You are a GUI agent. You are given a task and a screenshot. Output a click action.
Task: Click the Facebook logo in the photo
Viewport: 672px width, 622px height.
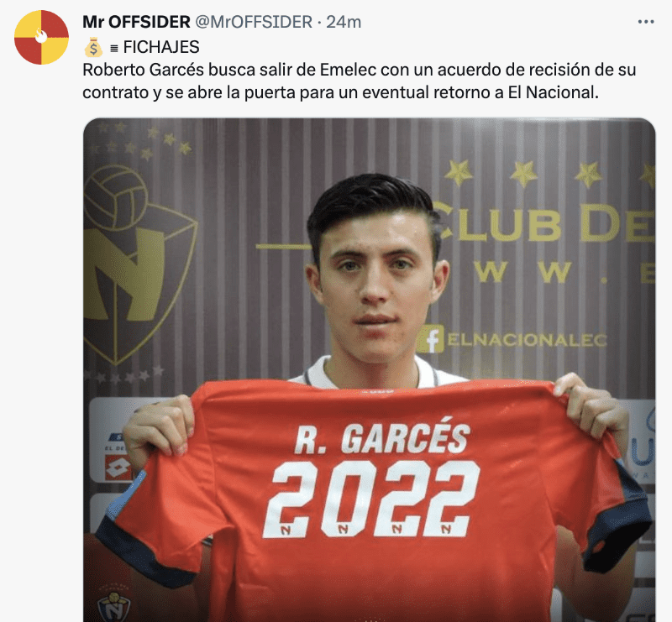(x=431, y=339)
